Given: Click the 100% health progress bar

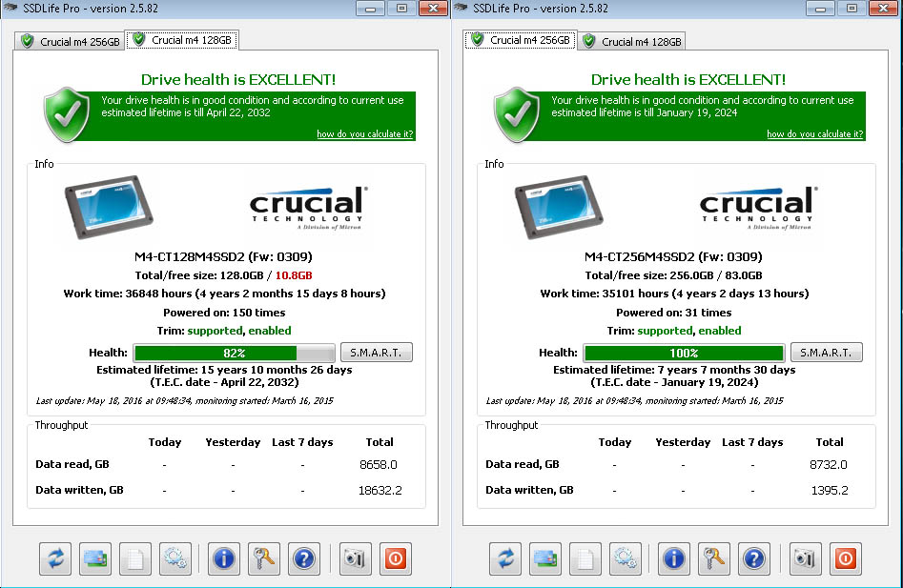Looking at the screenshot, I should click(x=684, y=353).
